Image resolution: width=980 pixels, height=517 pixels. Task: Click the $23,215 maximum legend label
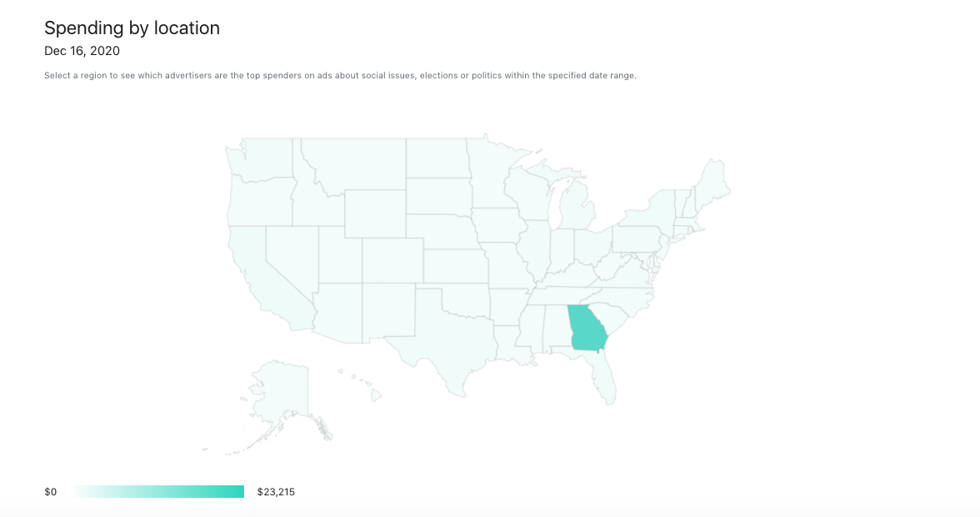[x=276, y=492]
